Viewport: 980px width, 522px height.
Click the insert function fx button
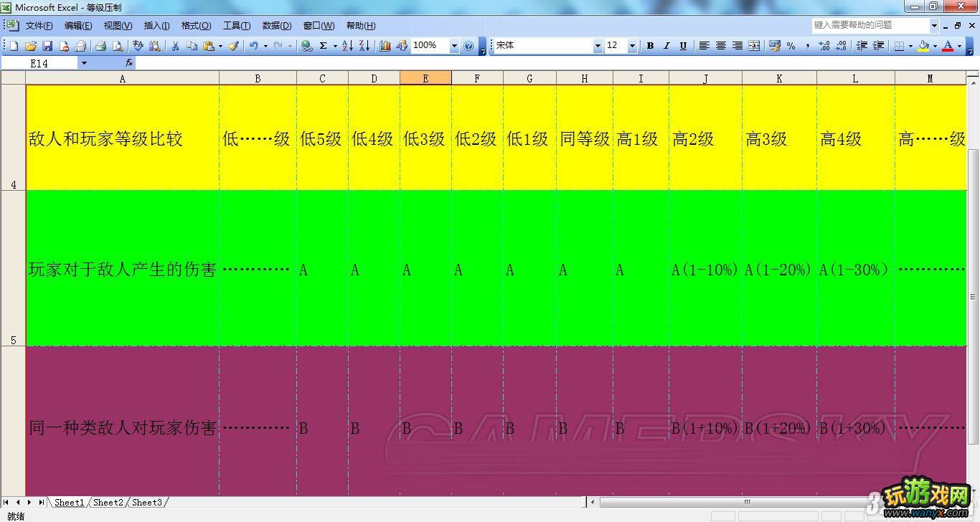click(x=129, y=63)
